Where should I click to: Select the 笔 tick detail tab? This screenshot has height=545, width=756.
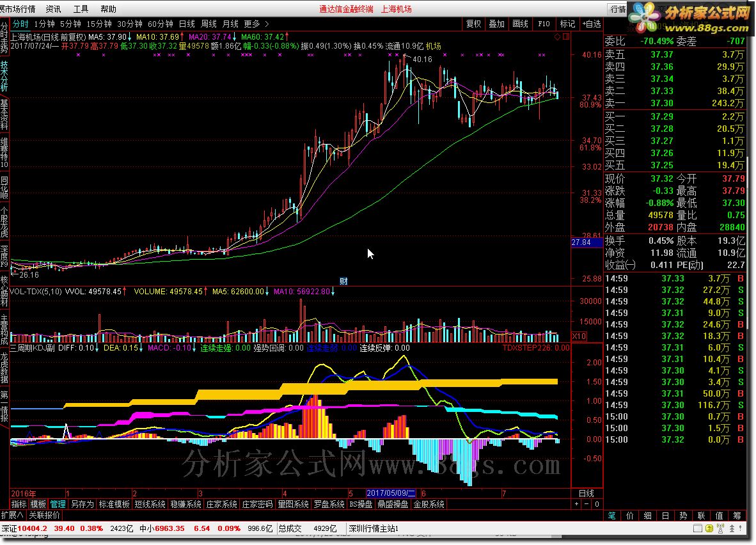pyautogui.click(x=611, y=516)
